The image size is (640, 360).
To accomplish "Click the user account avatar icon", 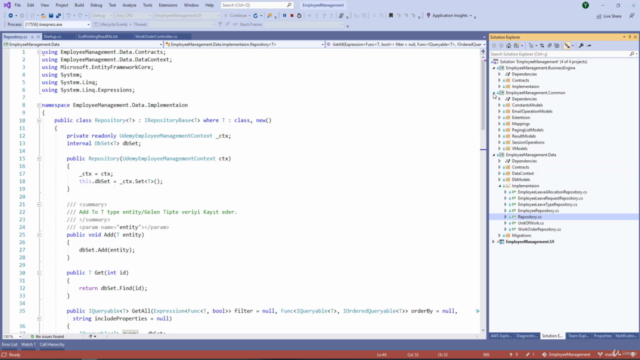I will pos(585,5).
